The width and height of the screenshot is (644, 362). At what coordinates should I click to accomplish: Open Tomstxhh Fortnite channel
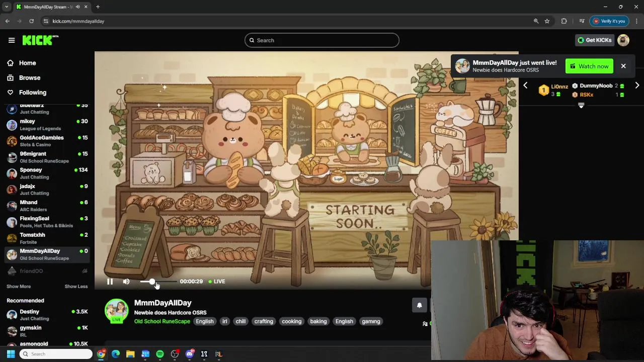tap(47, 238)
